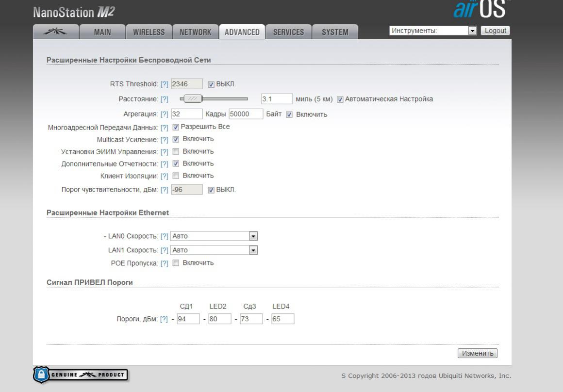This screenshot has height=392, width=563.
Task: Switch to the WIRELESS tab
Action: tap(149, 32)
